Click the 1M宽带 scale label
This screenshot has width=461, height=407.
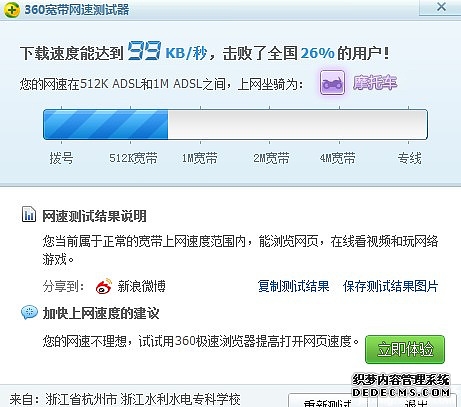199,158
